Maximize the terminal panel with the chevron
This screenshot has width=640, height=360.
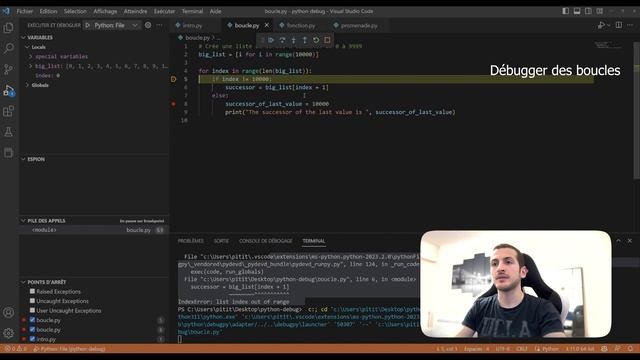coord(618,241)
